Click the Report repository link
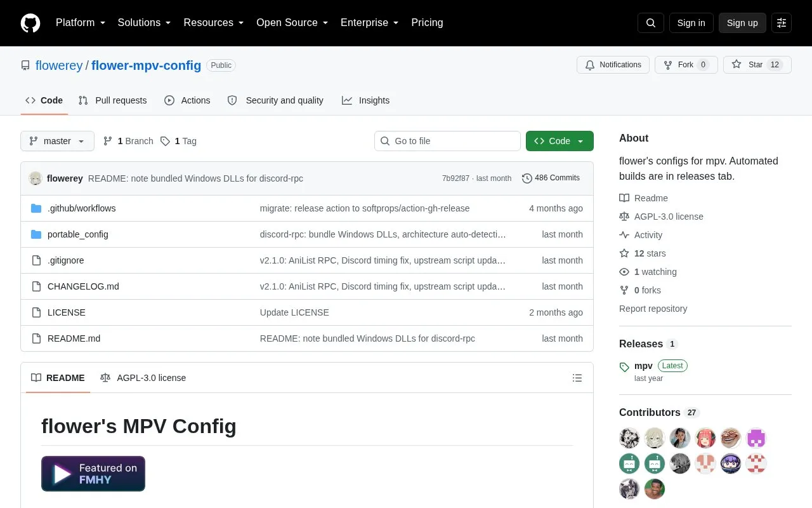The width and height of the screenshot is (812, 508). pyautogui.click(x=653, y=309)
